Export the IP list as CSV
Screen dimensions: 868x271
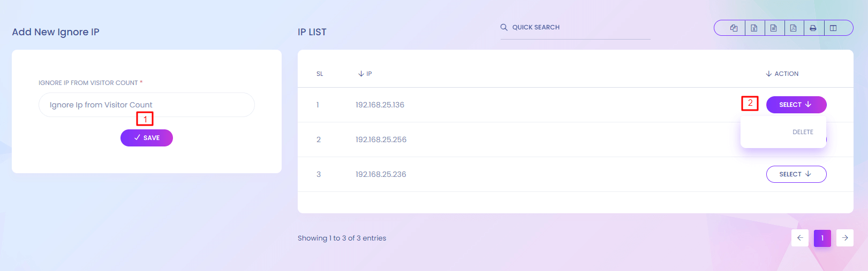click(774, 28)
